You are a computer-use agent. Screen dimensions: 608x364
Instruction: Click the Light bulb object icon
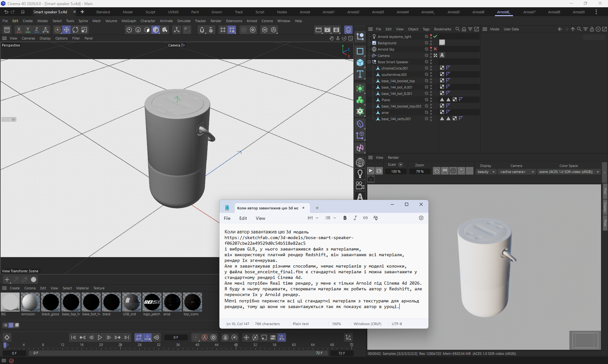[x=360, y=174]
